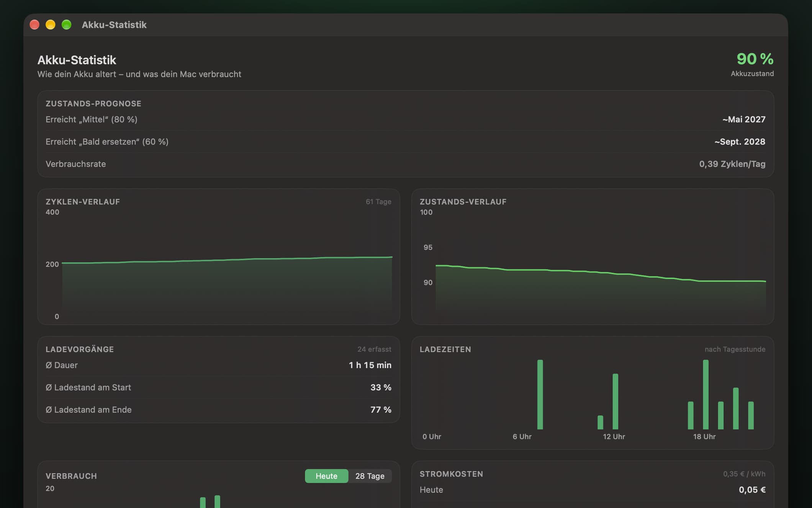Viewport: 812px width, 508px height.
Task: Click the 0 Uhr axis label
Action: [x=432, y=437]
